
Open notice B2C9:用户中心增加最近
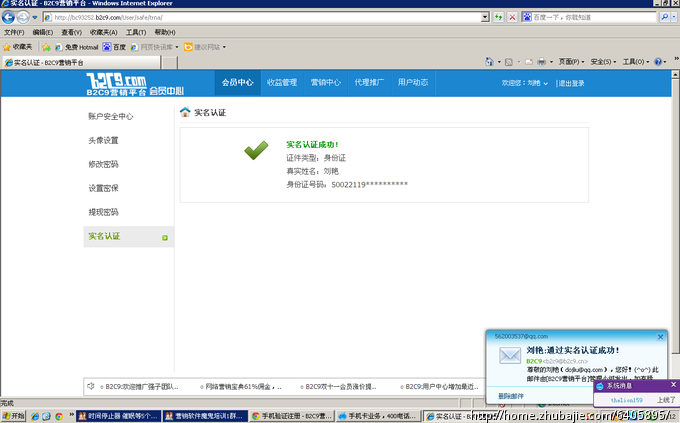439,387
